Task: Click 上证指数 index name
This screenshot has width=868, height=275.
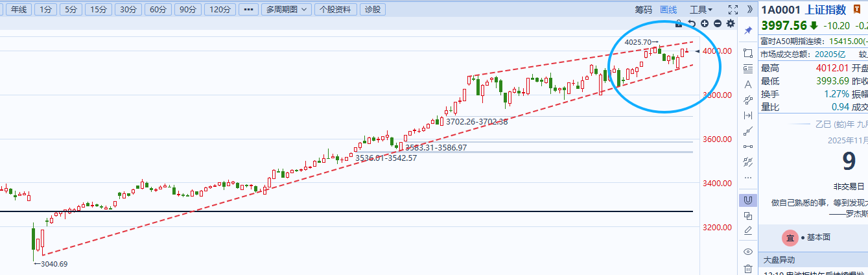Action: pyautogui.click(x=825, y=10)
